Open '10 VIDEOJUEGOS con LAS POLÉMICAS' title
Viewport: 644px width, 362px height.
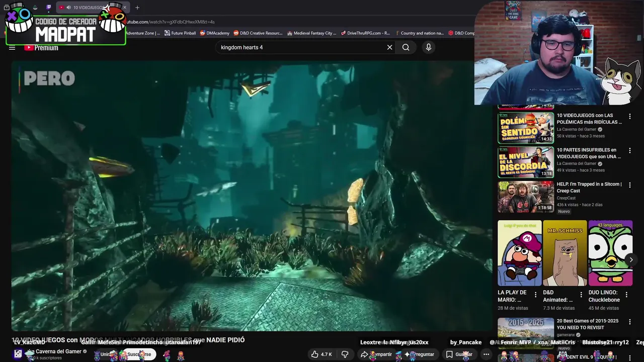pos(589,119)
